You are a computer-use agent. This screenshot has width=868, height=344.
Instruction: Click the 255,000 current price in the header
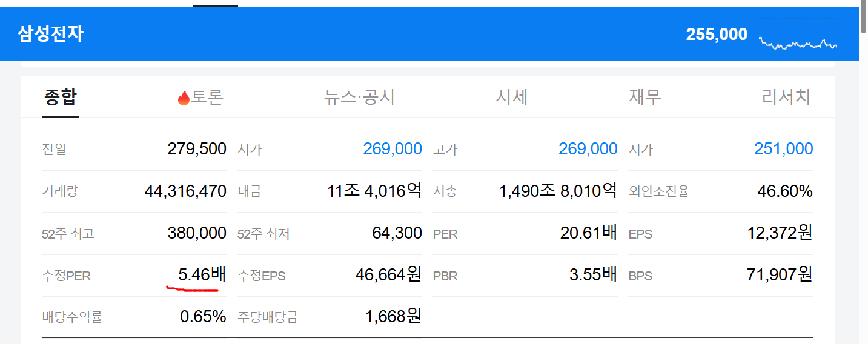[x=717, y=35]
